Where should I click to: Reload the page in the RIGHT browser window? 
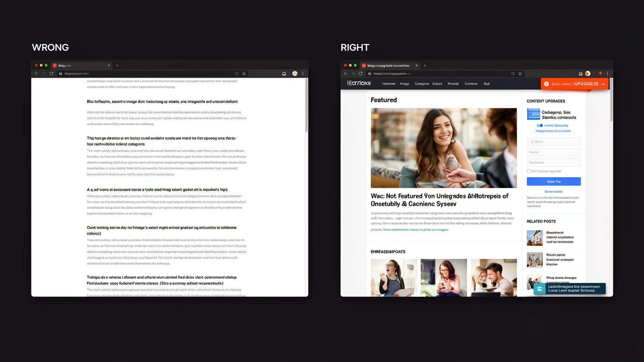coord(361,73)
